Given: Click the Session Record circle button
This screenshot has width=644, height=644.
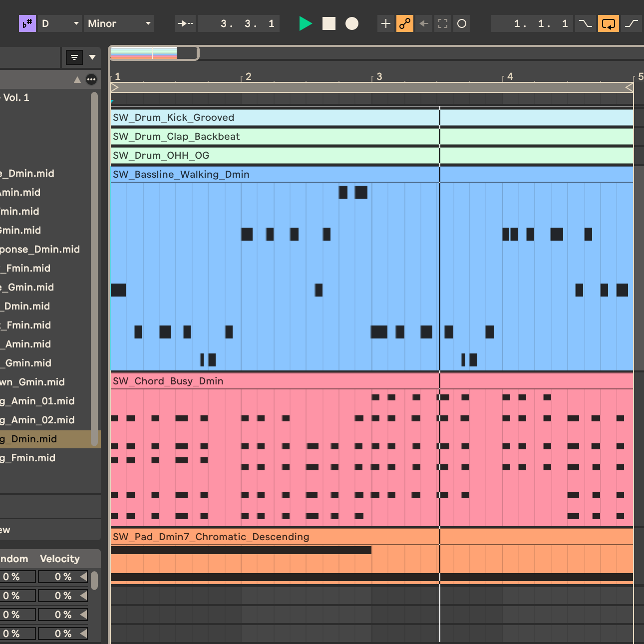Looking at the screenshot, I should click(x=462, y=23).
